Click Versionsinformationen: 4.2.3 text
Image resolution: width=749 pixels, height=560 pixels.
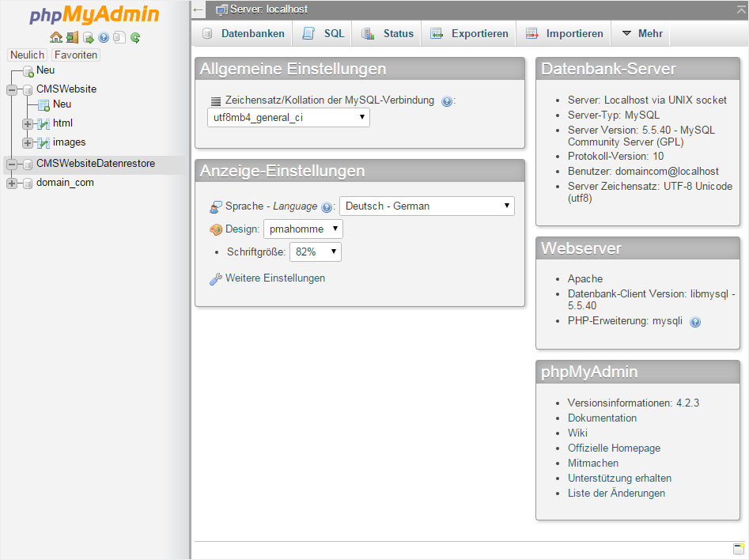634,403
